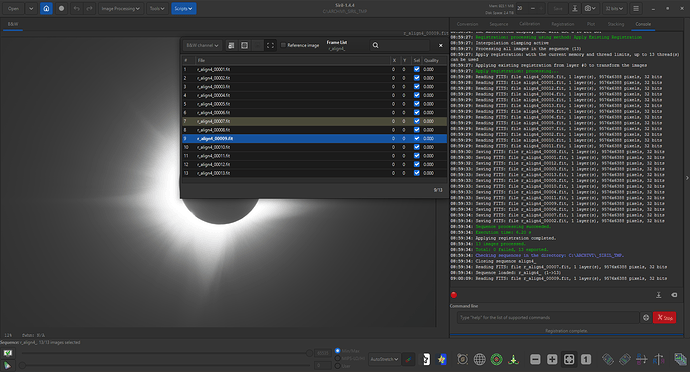This screenshot has height=372, width=690.
Task: Click the red Stop button
Action: tap(664, 317)
